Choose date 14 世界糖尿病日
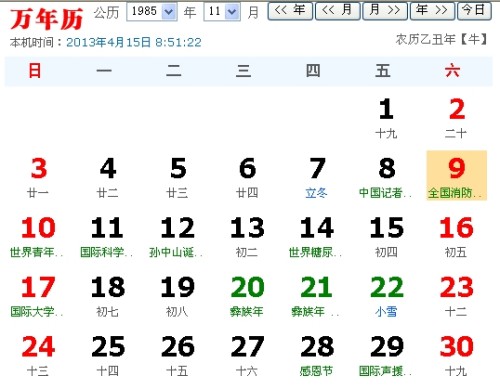Image resolution: width=500 pixels, height=389 pixels. 317,237
